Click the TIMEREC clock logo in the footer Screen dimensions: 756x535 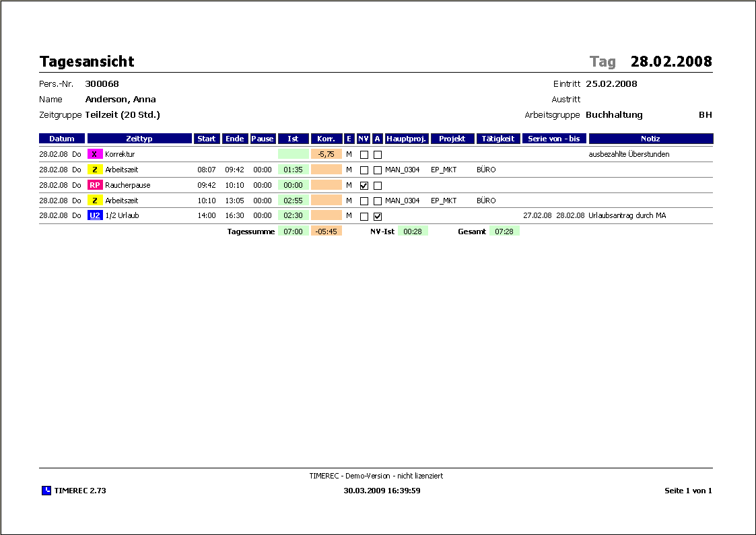46,491
